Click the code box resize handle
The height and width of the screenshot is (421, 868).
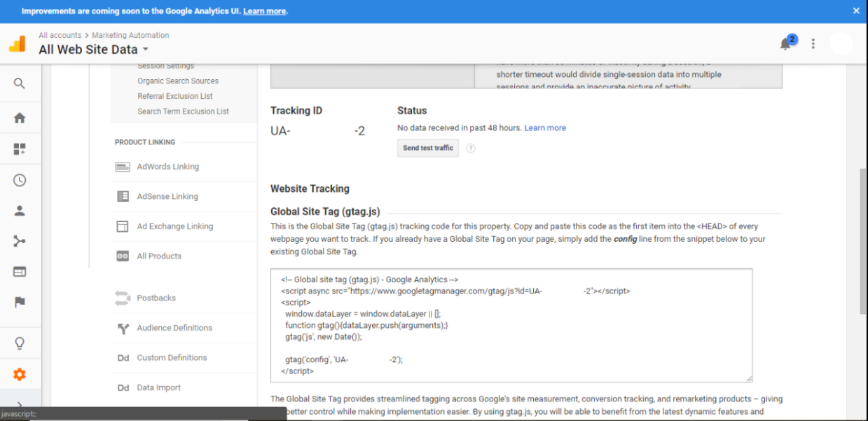[749, 378]
